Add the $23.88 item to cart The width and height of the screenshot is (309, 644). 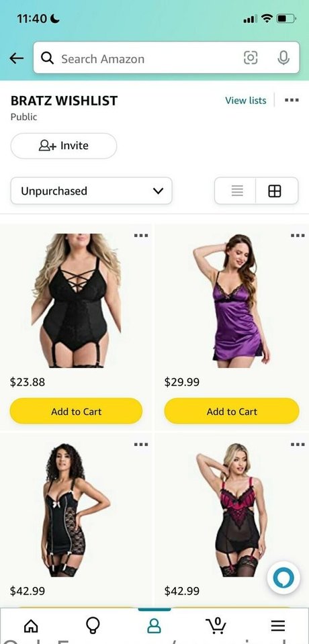(x=76, y=411)
